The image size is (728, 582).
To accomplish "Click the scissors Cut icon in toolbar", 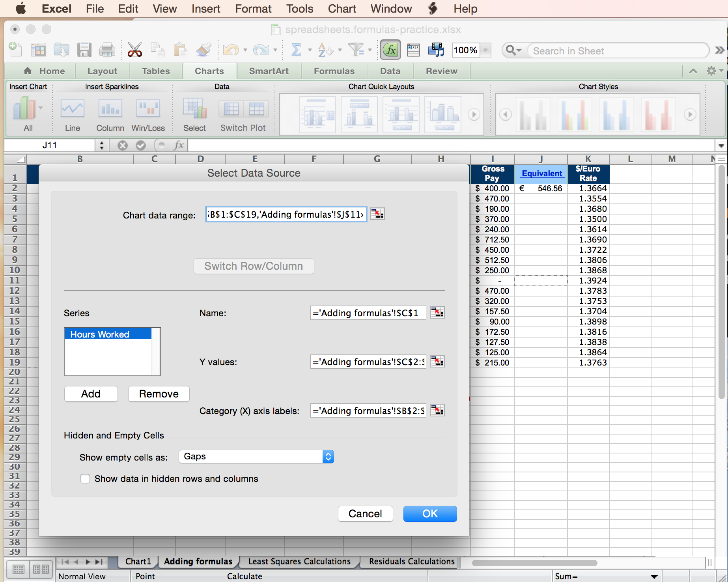I will coord(134,50).
